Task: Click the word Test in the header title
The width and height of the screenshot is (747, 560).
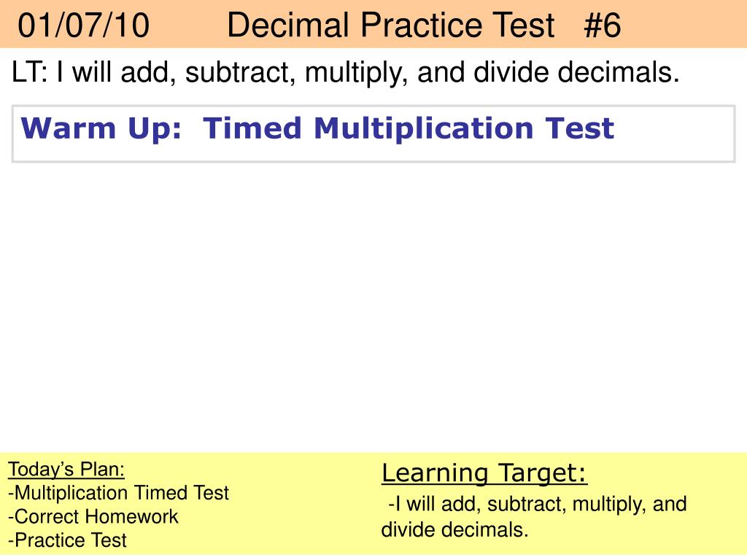Action: [524, 26]
